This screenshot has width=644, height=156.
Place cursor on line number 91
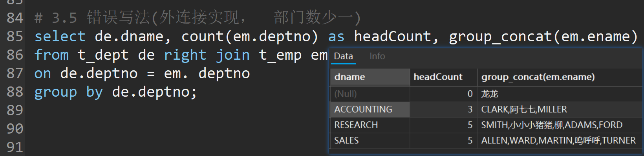pos(15,147)
